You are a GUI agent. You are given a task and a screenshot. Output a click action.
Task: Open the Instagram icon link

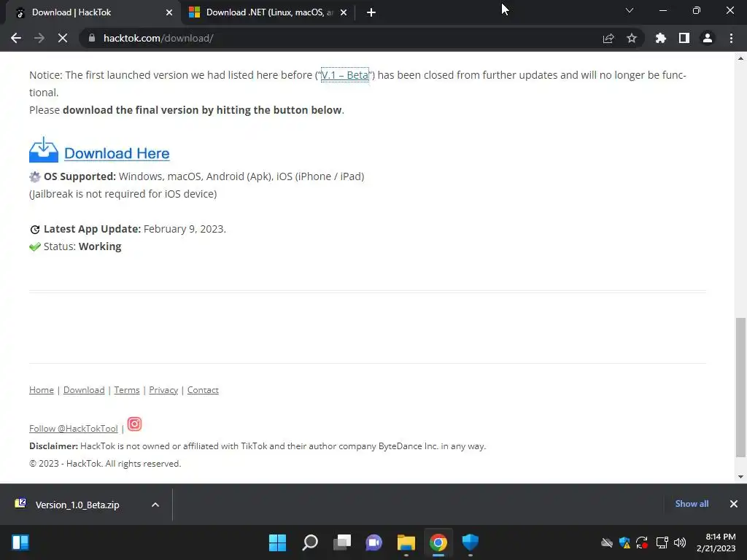[135, 424]
